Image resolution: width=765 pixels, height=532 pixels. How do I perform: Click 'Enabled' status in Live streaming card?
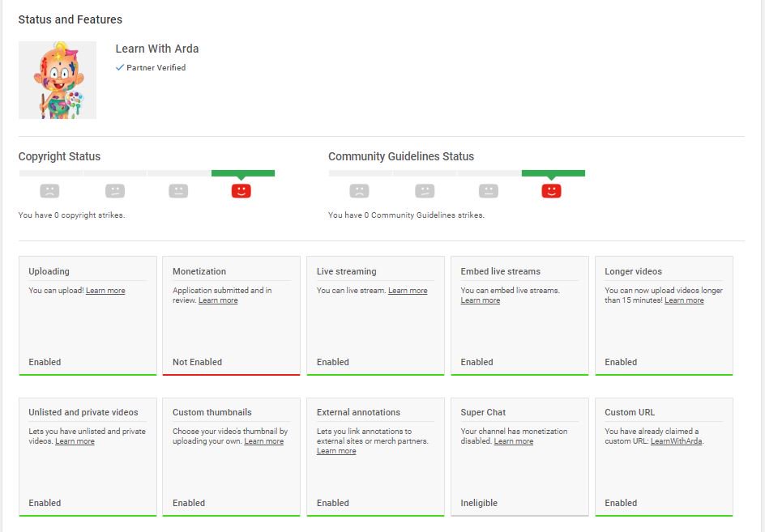point(333,362)
